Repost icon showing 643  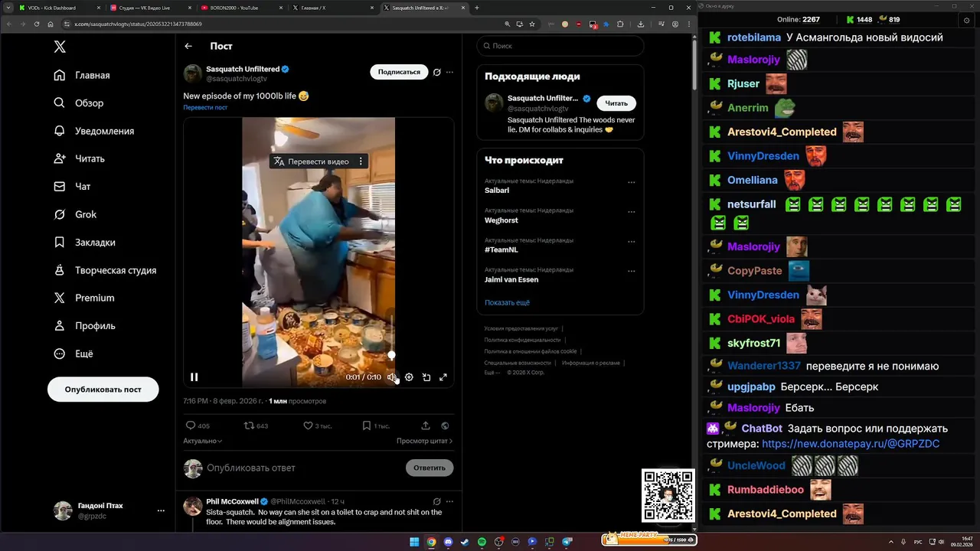coord(248,425)
